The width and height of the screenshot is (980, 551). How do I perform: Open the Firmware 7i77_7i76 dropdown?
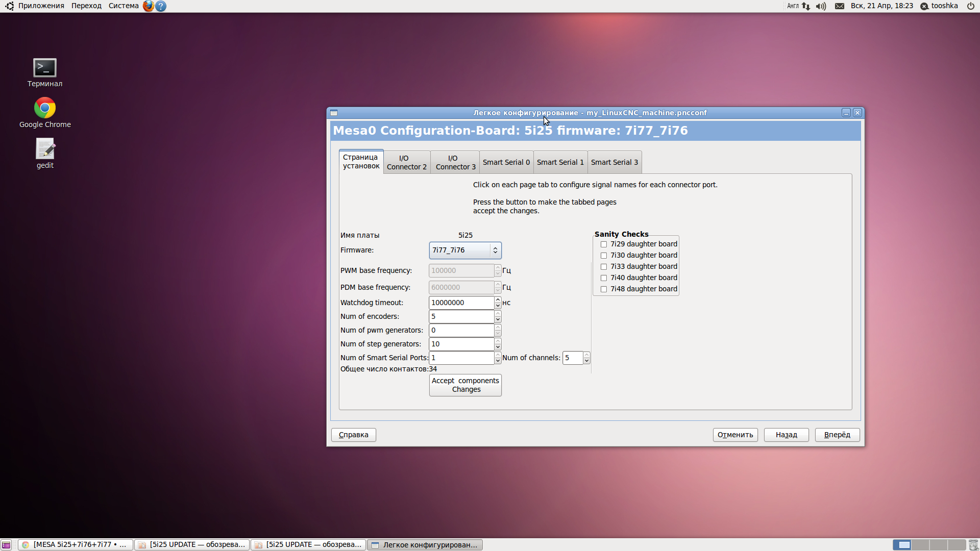coord(465,251)
